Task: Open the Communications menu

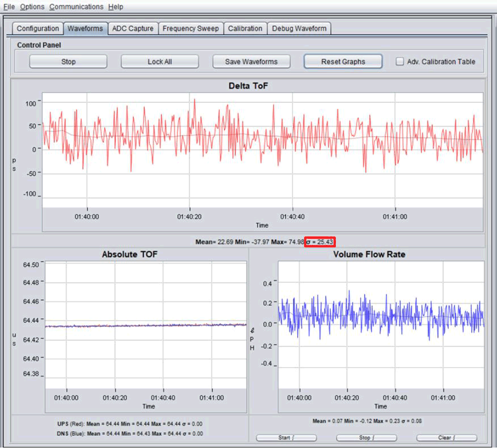Action: 77,6
